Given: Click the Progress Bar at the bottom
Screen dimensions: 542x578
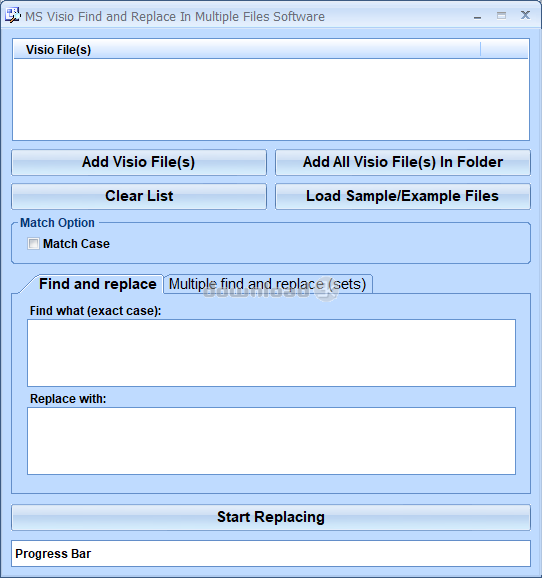Looking at the screenshot, I should pyautogui.click(x=271, y=554).
